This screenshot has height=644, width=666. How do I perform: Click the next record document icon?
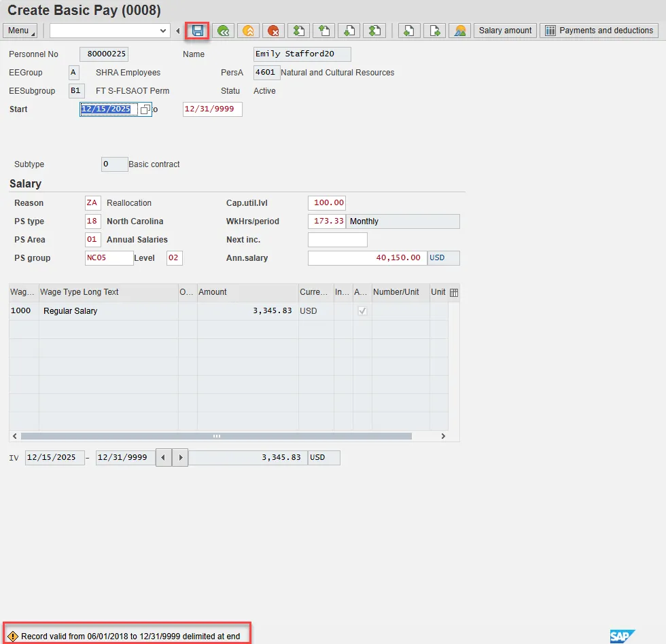434,31
